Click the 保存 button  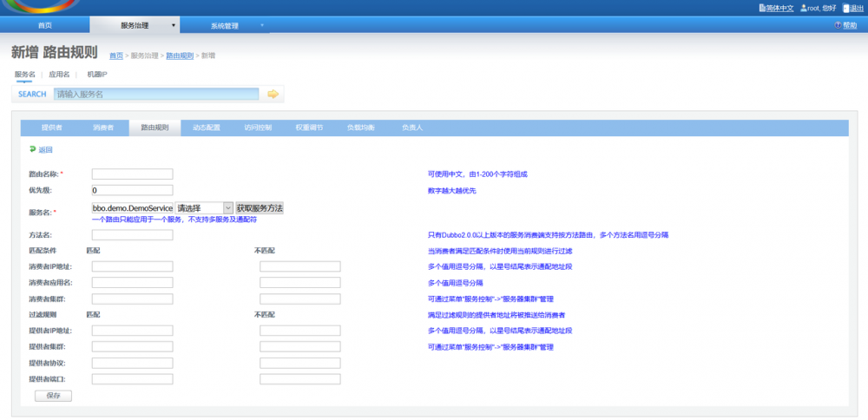(x=53, y=396)
